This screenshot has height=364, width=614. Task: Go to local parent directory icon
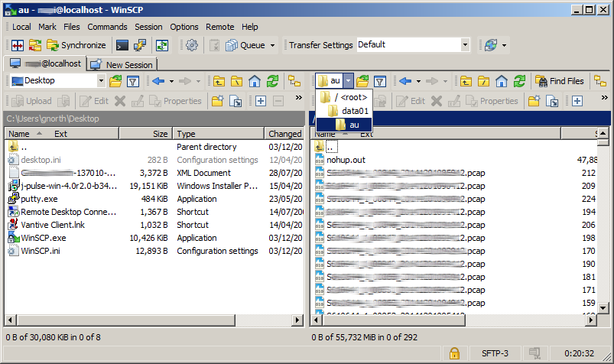point(219,81)
